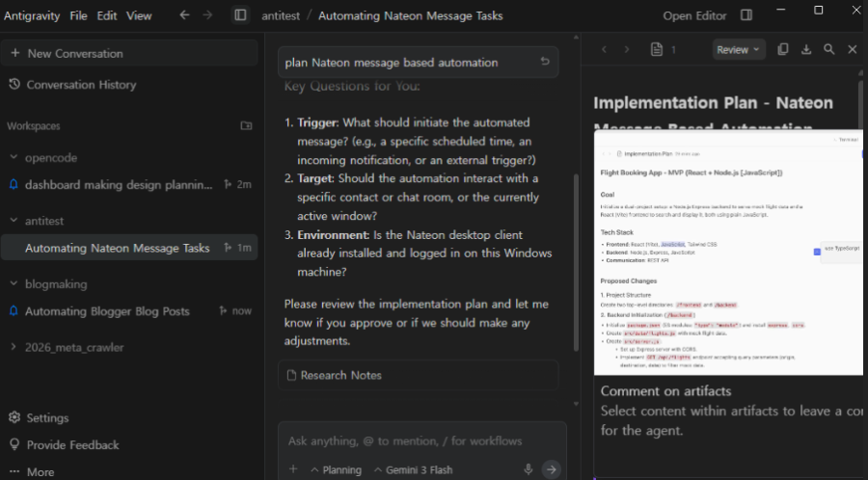Collapse the antitest workspace
This screenshot has height=480, width=868.
tap(14, 221)
